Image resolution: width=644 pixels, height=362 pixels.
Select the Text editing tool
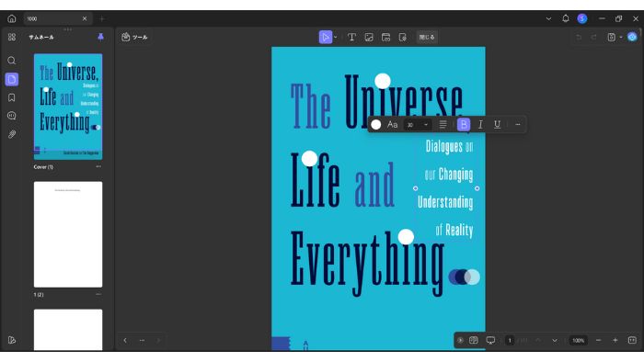click(351, 38)
